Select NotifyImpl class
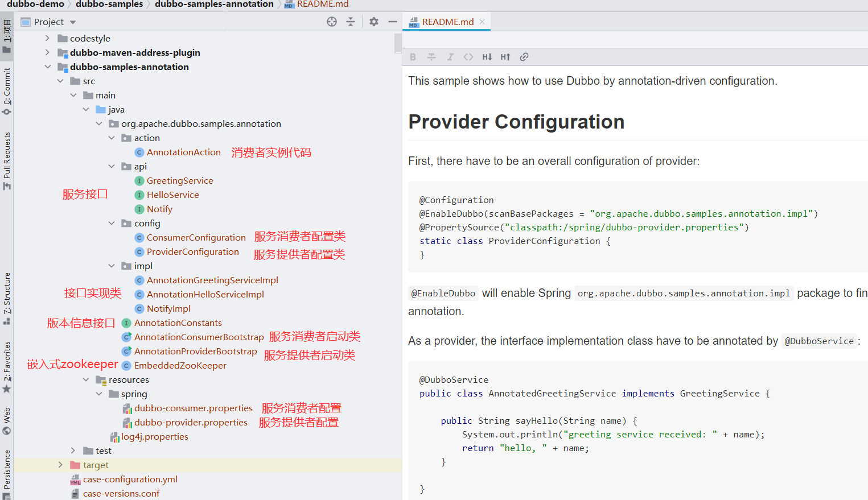The height and width of the screenshot is (500, 868). (x=168, y=308)
